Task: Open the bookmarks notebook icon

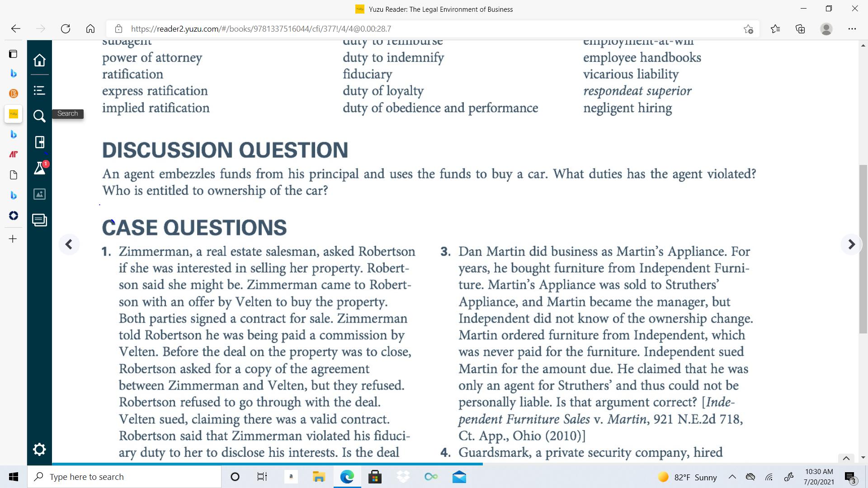Action: coord(39,142)
